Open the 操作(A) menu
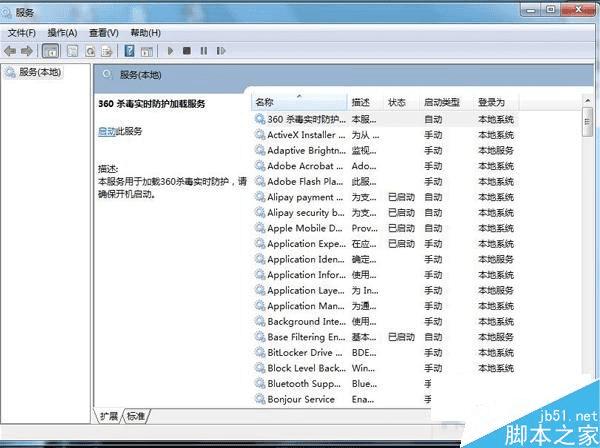This screenshot has height=448, width=600. (x=62, y=33)
